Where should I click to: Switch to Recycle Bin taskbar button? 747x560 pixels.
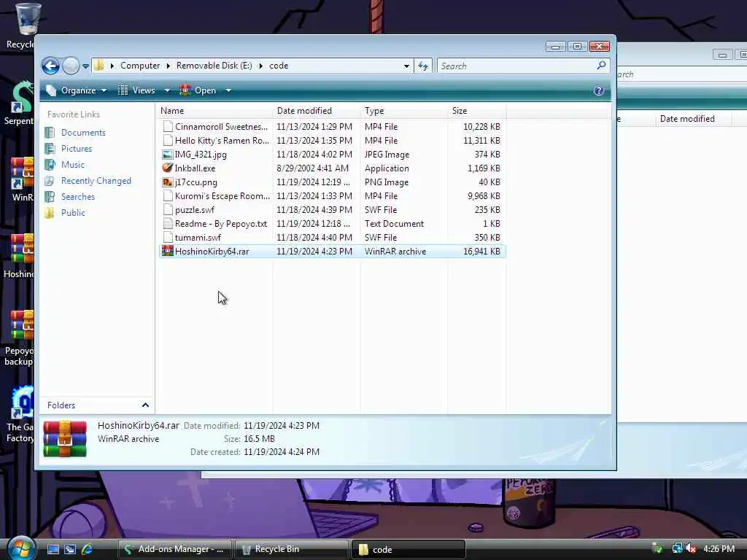292,549
